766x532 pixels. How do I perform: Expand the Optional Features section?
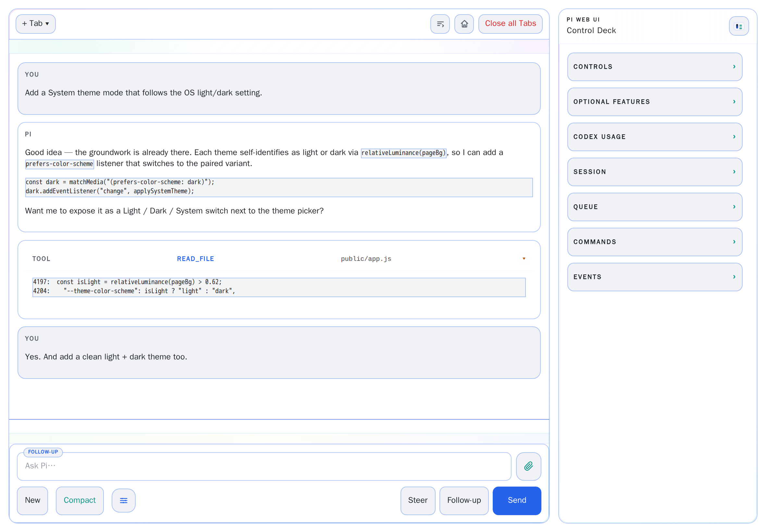[x=654, y=102]
